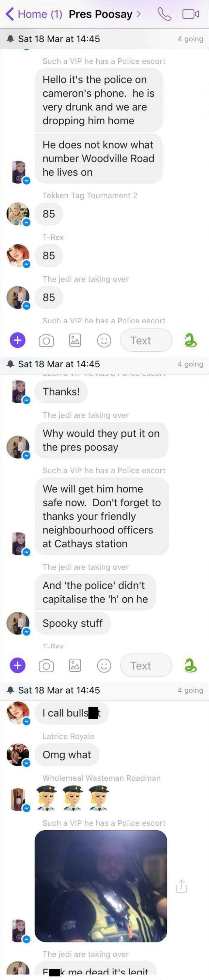The height and width of the screenshot is (980, 209).
Task: Tap the lower Text message field
Action: [x=146, y=666]
